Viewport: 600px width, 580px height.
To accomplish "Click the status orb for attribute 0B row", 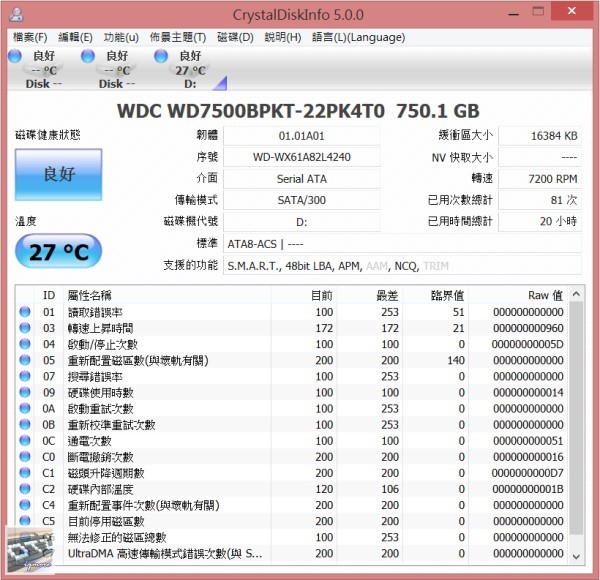I will pos(25,424).
